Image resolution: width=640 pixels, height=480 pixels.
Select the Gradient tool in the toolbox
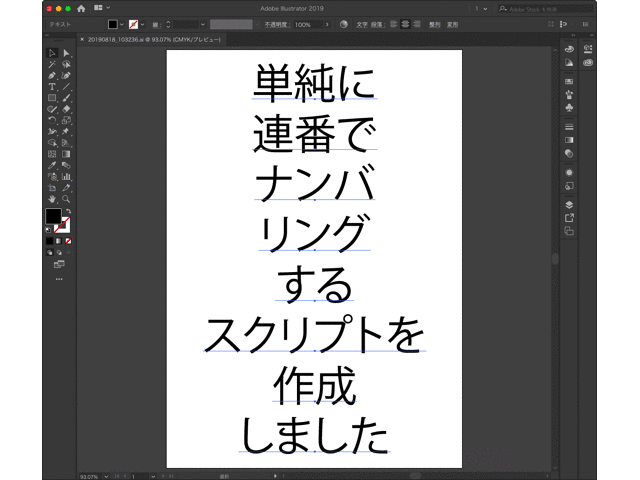click(66, 154)
